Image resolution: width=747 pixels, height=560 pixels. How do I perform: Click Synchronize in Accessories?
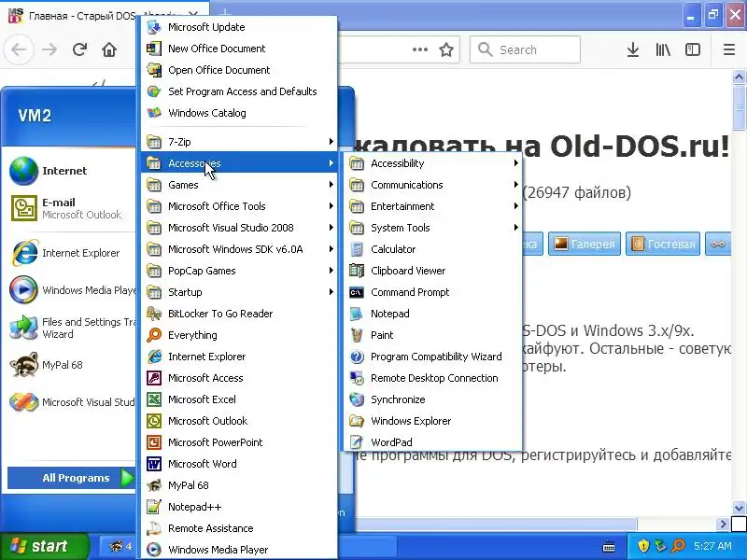pyautogui.click(x=432, y=399)
